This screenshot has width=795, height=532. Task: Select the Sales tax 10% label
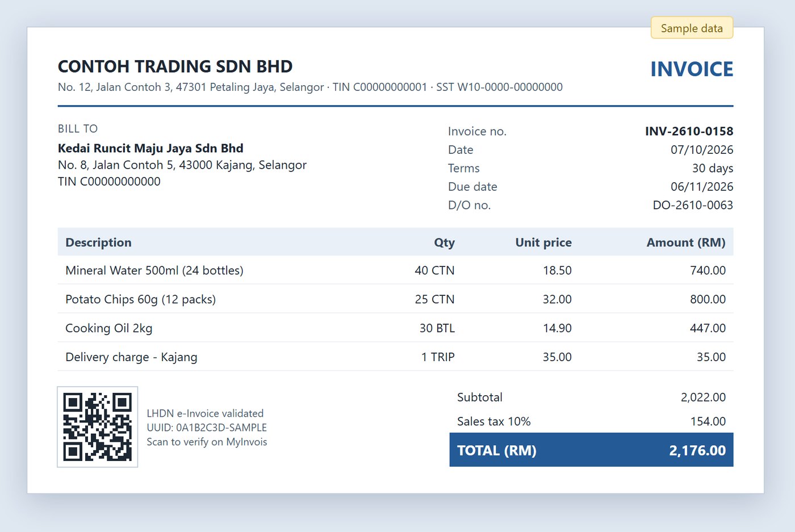pos(493,421)
